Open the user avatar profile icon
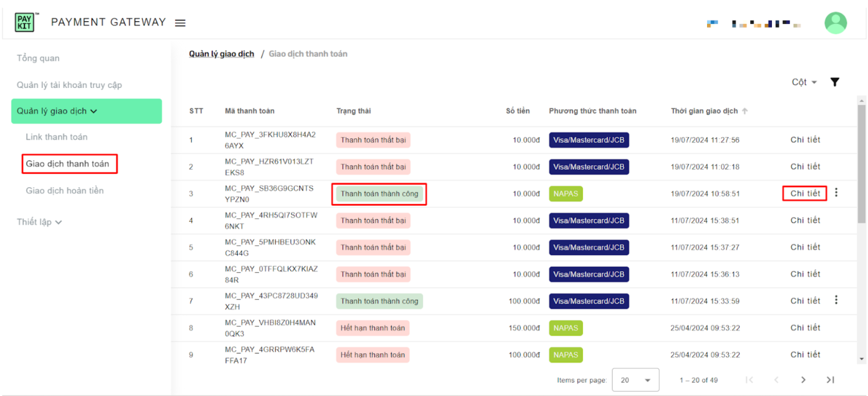This screenshot has width=868, height=396. point(835,23)
